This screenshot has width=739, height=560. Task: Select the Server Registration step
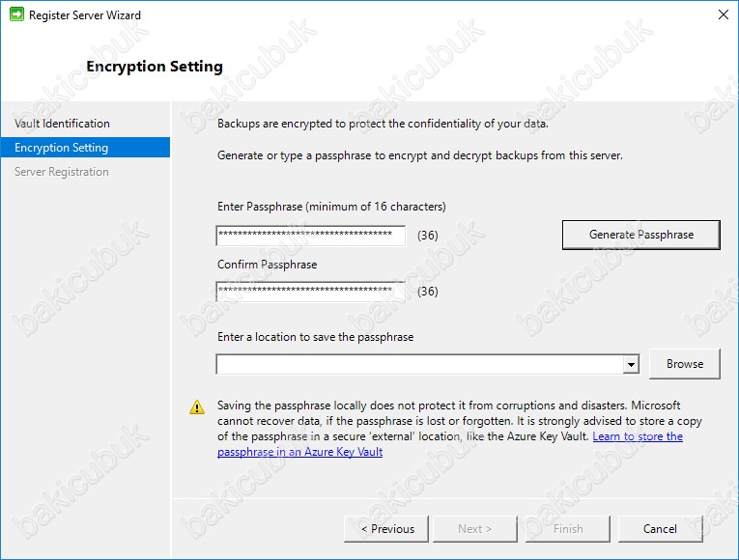coord(62,172)
